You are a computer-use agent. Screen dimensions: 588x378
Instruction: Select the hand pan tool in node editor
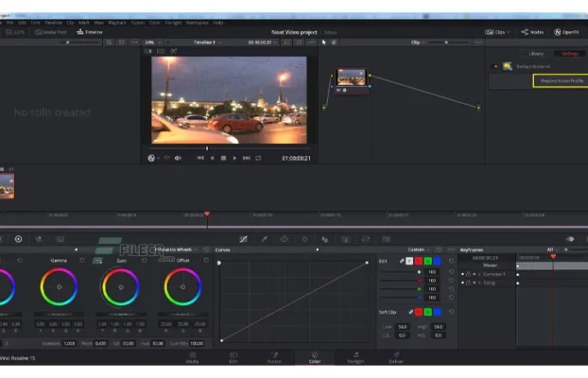tap(334, 43)
